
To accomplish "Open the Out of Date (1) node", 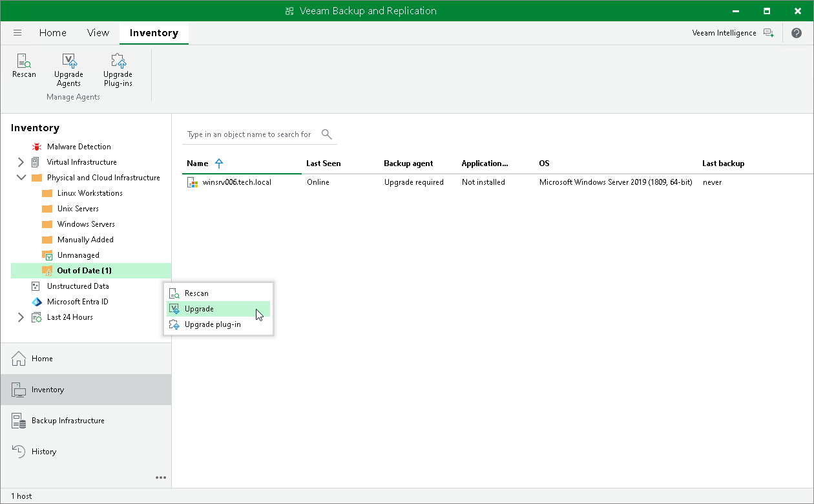I will click(x=85, y=270).
